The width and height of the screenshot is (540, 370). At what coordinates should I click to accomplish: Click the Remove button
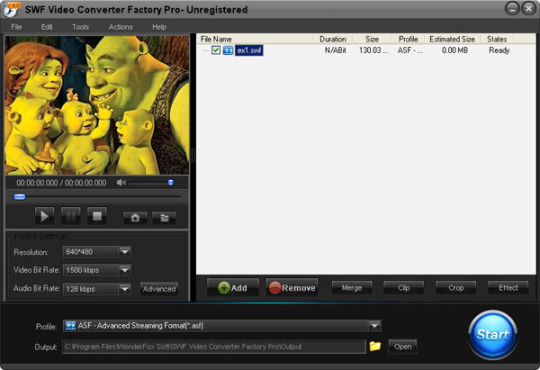click(292, 288)
